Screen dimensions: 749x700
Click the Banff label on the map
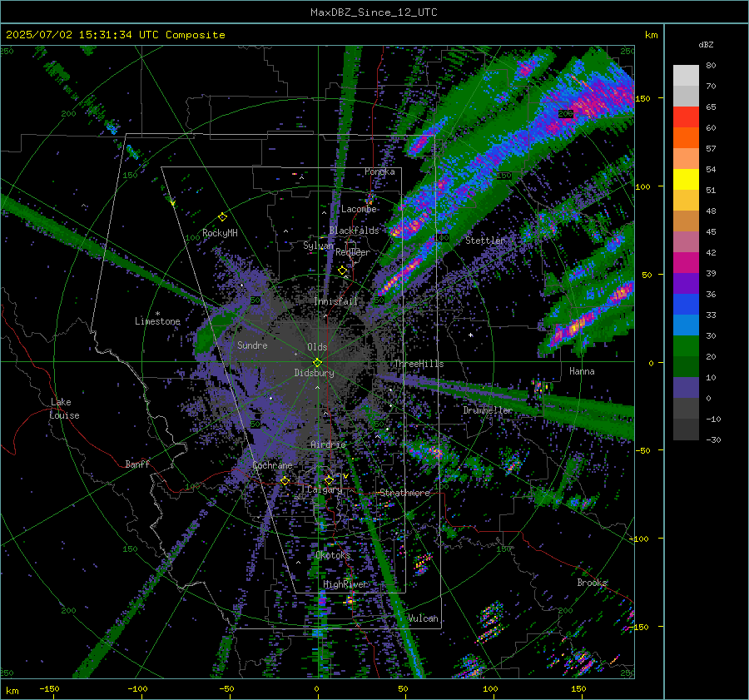(137, 464)
